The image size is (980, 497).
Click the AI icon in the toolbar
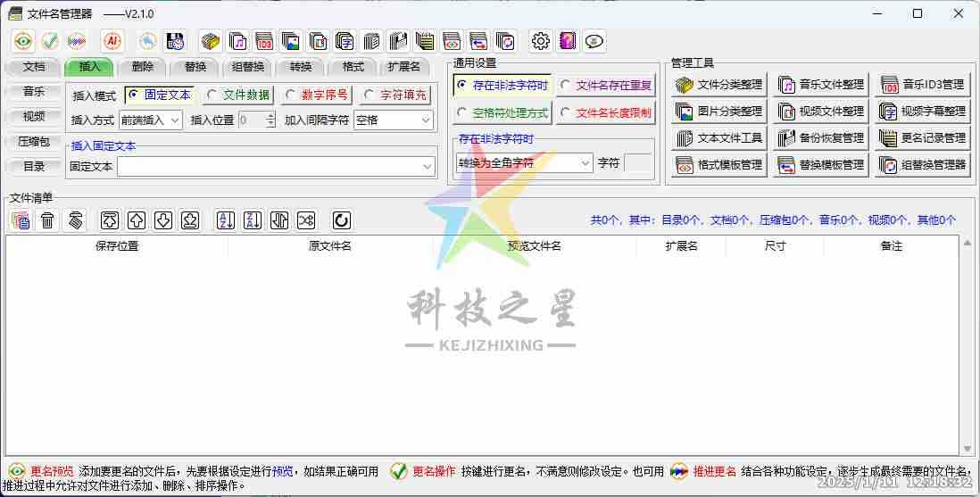(112, 41)
